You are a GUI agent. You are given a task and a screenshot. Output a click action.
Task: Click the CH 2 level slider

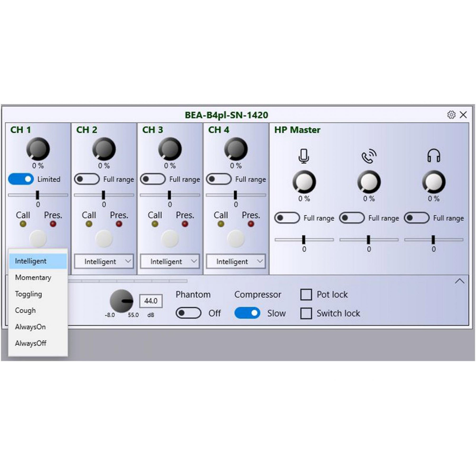tap(104, 195)
